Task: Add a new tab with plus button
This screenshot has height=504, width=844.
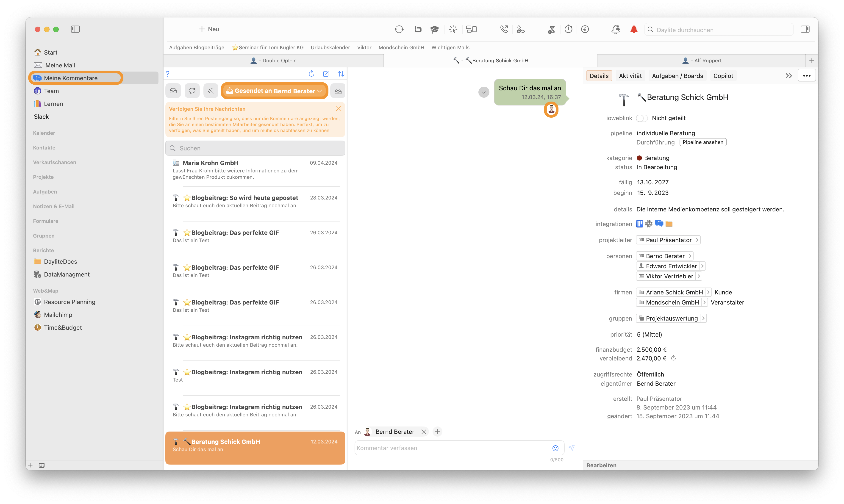Action: (812, 61)
